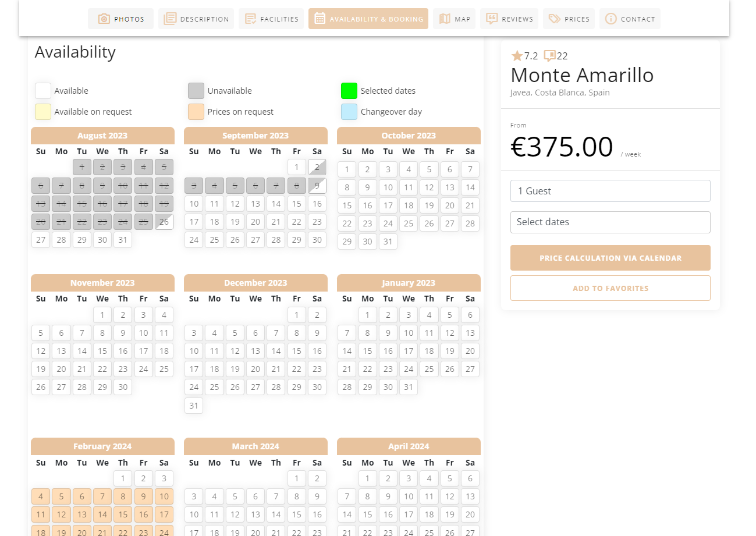The width and height of the screenshot is (756, 536).
Task: Click the Description document icon
Action: (170, 19)
